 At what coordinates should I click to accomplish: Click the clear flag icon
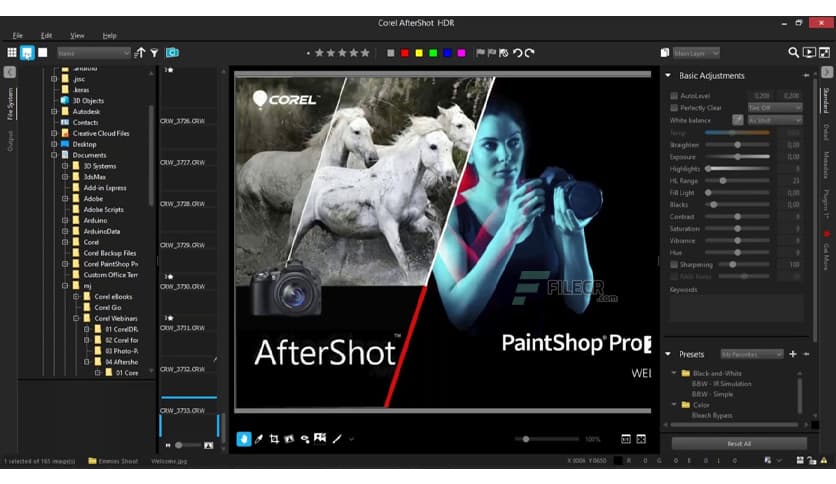504,53
